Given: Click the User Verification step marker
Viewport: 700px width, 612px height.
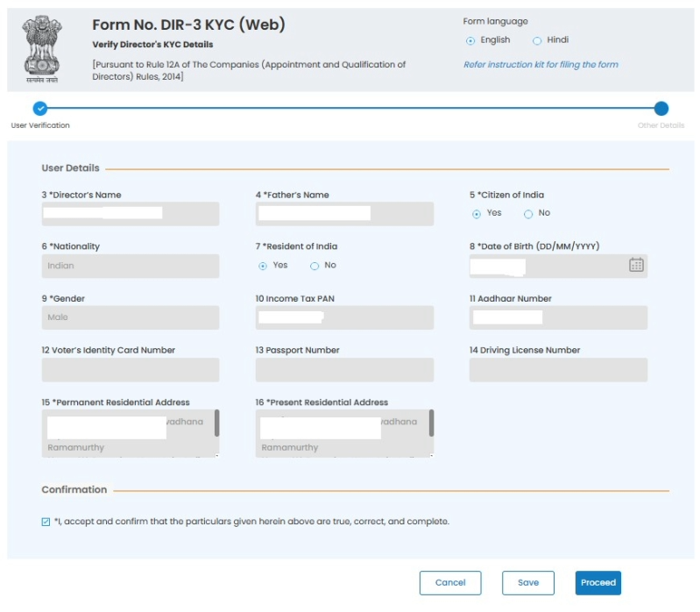Looking at the screenshot, I should click(x=40, y=108).
